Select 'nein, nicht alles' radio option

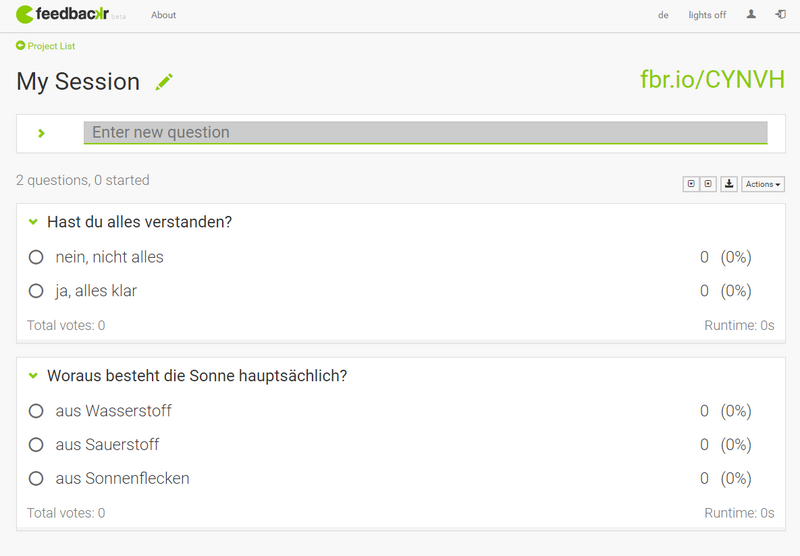[x=36, y=257]
